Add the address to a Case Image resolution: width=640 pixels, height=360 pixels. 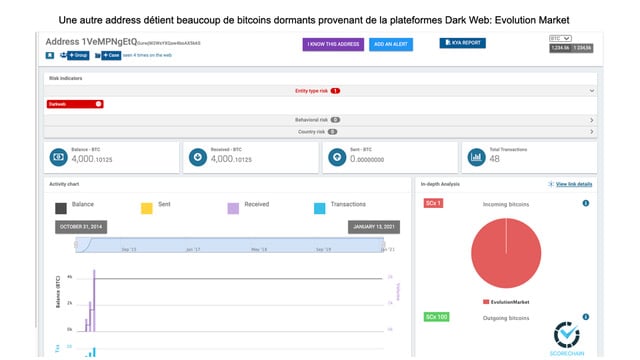[111, 55]
